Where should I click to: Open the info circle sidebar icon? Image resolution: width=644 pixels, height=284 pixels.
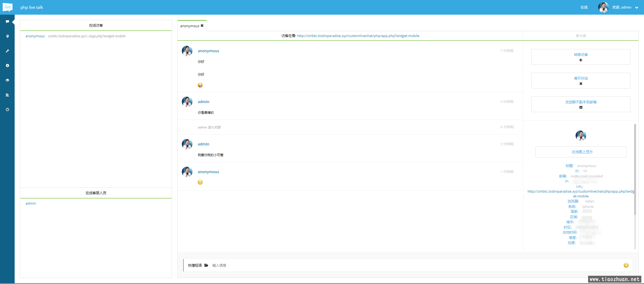coord(7,66)
